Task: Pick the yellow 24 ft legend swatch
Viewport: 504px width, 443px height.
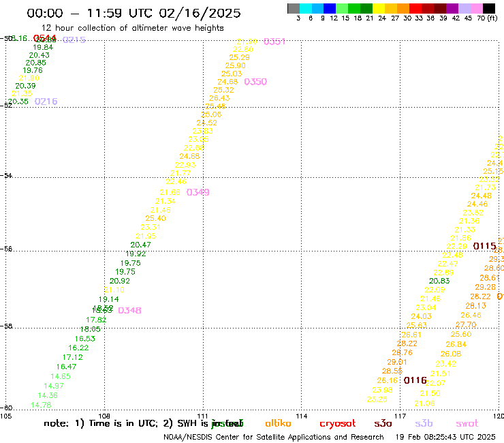Action: (379, 8)
